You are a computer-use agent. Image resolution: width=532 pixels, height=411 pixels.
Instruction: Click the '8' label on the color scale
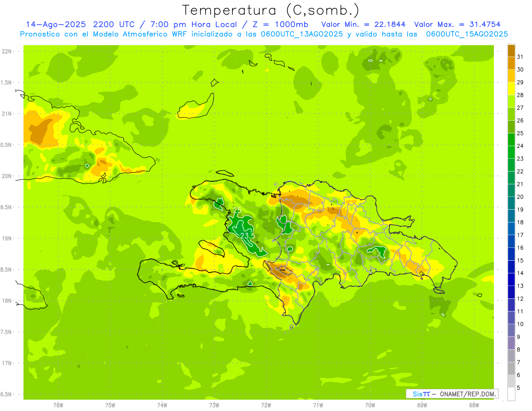click(x=519, y=349)
